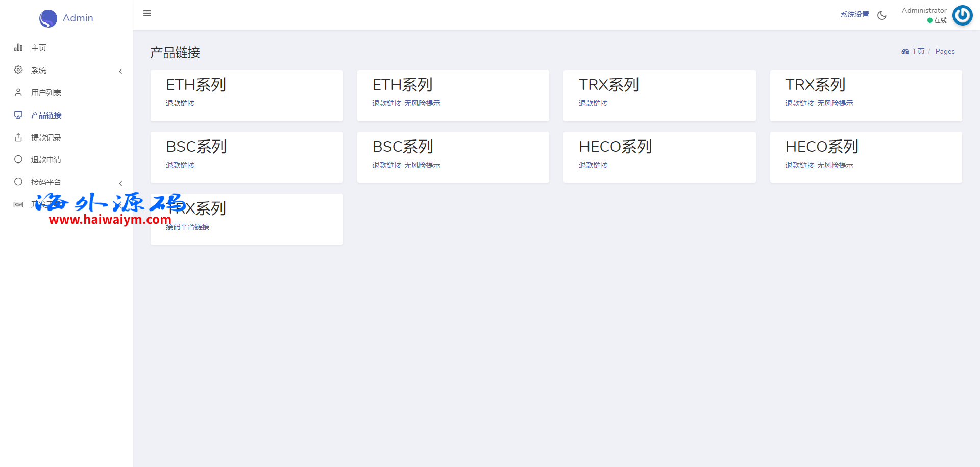980x467 pixels.
Task: Open 退款链接-无风险提示 under the second BSC系列 card
Action: tap(406, 165)
